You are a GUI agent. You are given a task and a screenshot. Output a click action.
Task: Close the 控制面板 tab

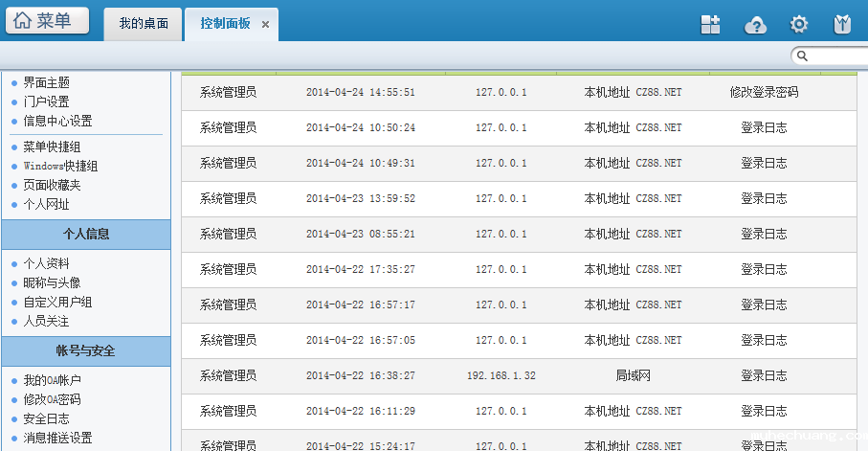[265, 25]
